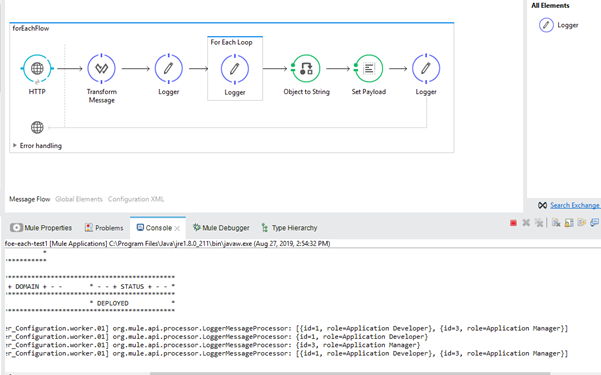The height and width of the screenshot is (375, 601).
Task: Click the Display Selected Console icon
Action: point(594,222)
